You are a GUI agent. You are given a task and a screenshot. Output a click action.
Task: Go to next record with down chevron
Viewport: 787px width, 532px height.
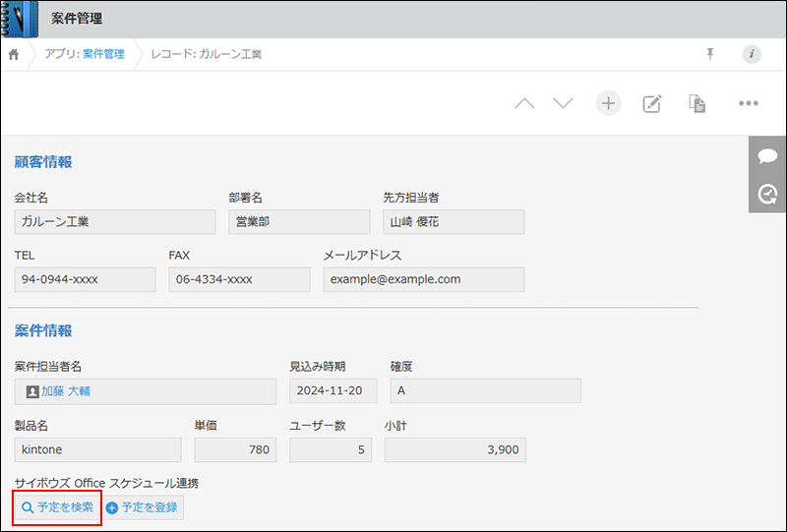[x=563, y=103]
